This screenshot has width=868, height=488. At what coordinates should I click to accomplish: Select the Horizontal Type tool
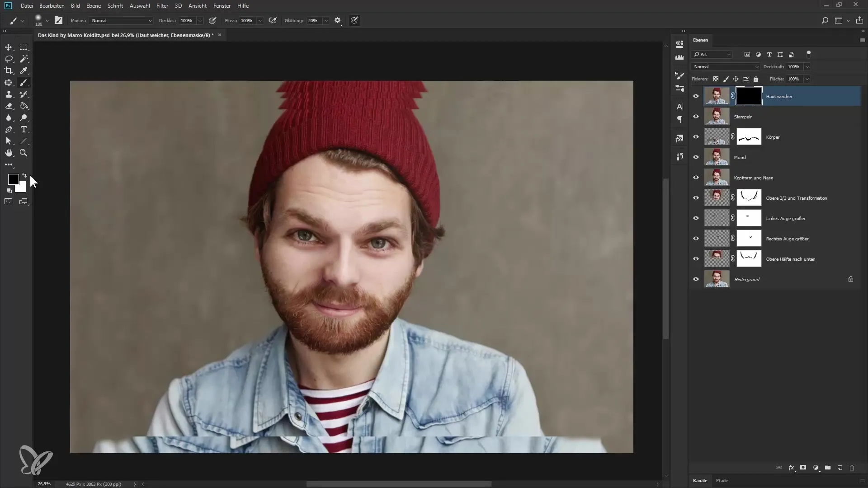click(24, 129)
